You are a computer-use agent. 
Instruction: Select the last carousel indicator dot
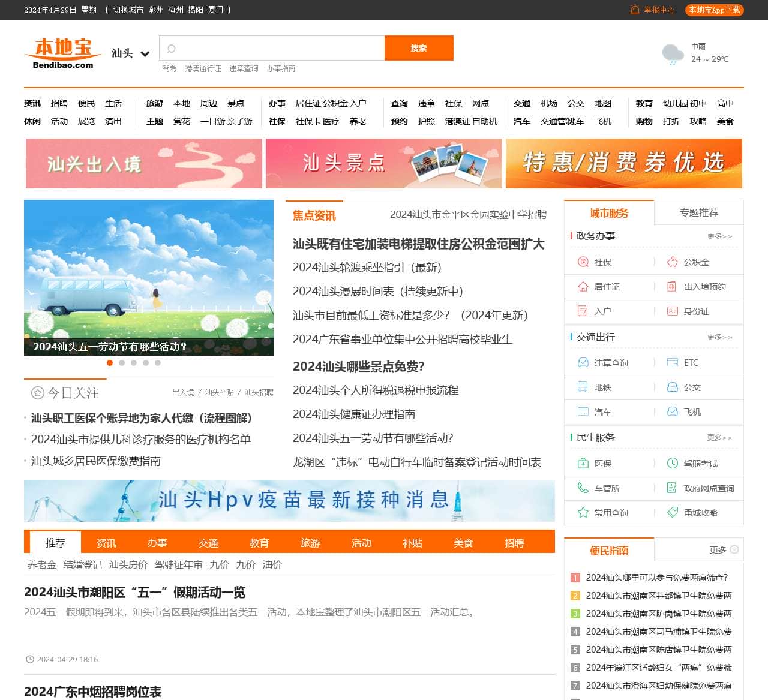tap(158, 363)
